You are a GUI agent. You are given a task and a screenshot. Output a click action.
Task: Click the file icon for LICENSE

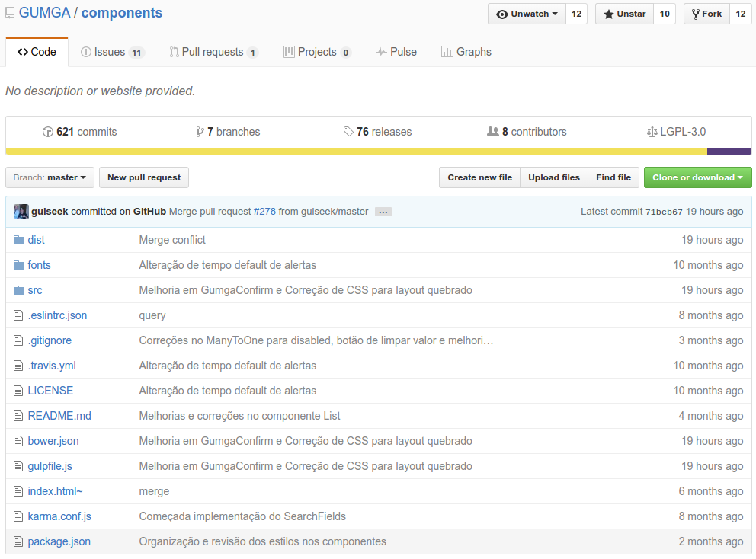click(x=18, y=391)
